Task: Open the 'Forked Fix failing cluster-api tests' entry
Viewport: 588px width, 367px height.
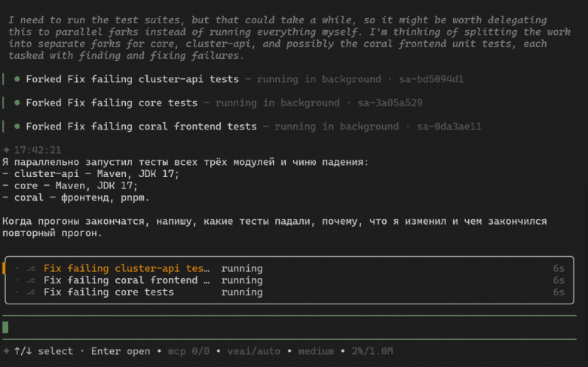Action: (x=133, y=79)
